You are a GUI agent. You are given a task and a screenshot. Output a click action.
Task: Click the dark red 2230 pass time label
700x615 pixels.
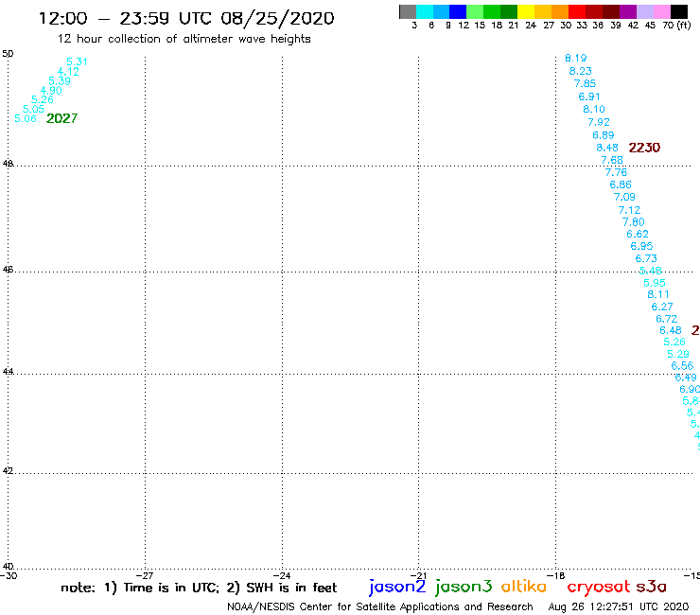(644, 148)
